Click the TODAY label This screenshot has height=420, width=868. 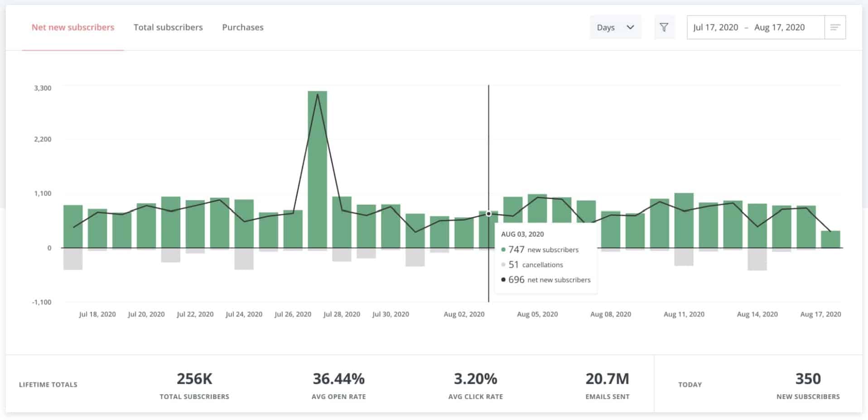pyautogui.click(x=690, y=385)
